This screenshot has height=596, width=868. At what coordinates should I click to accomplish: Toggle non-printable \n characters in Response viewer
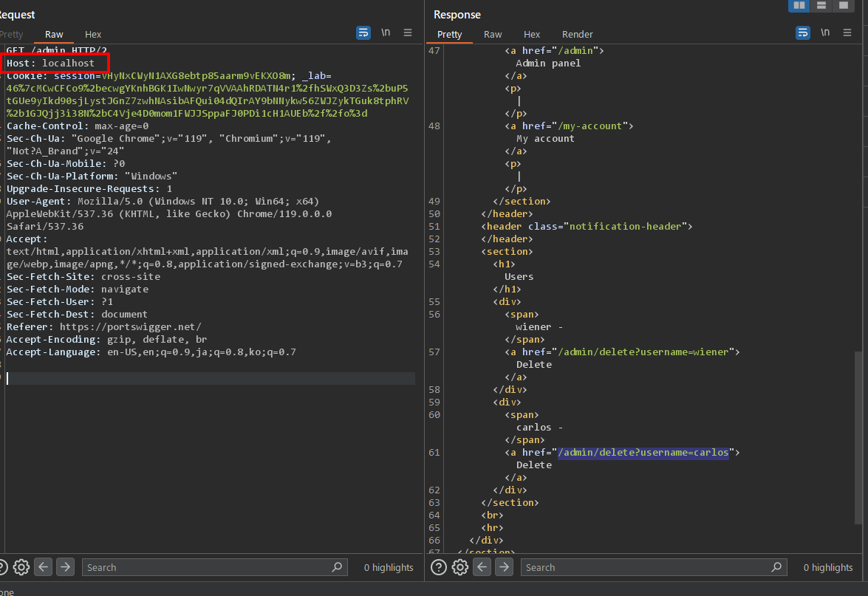[825, 32]
